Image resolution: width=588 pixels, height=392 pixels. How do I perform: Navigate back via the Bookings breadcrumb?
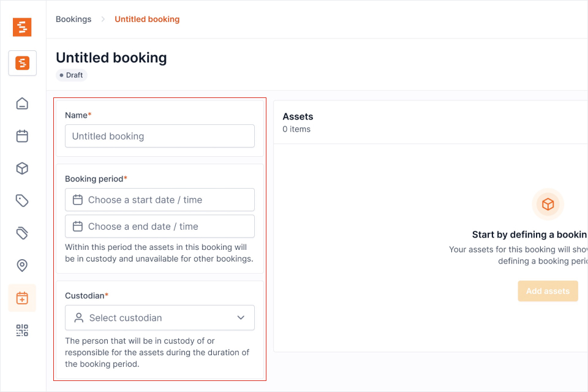tap(73, 19)
